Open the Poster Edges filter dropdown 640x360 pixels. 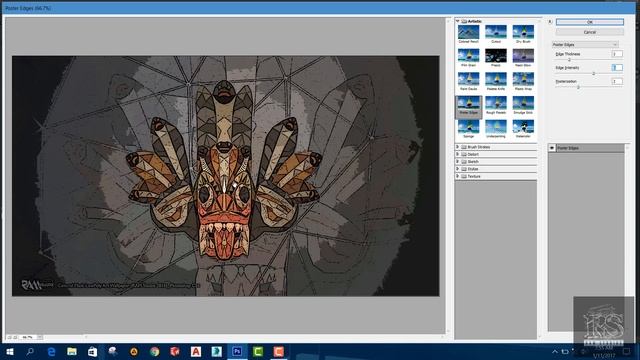(x=585, y=44)
